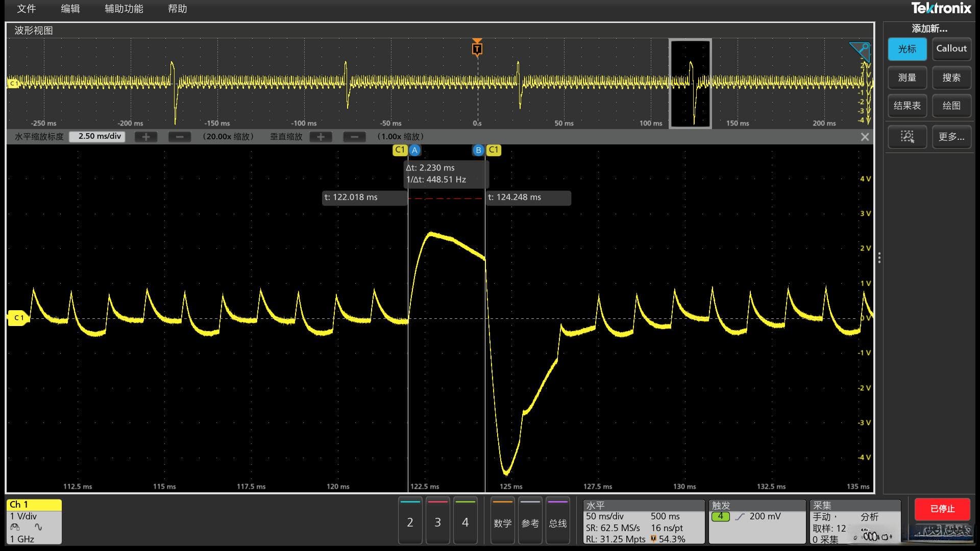The width and height of the screenshot is (980, 551).
Task: Click the record length warning icon
Action: click(653, 539)
